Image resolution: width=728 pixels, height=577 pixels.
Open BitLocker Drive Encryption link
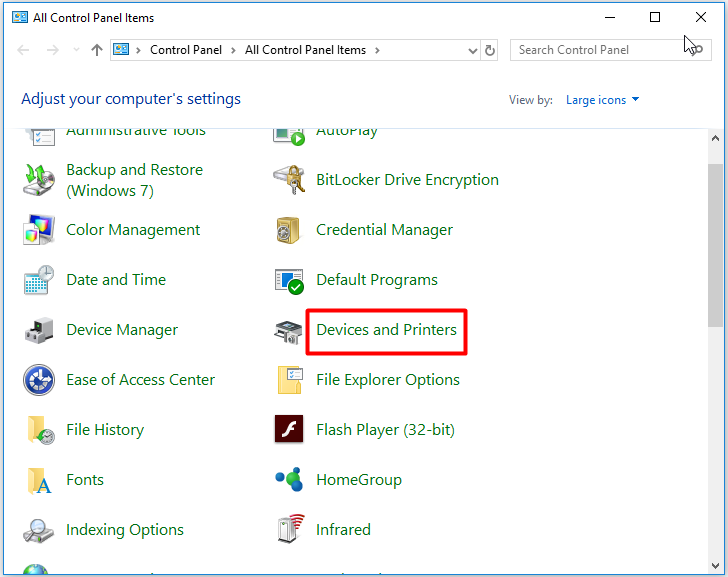click(408, 180)
